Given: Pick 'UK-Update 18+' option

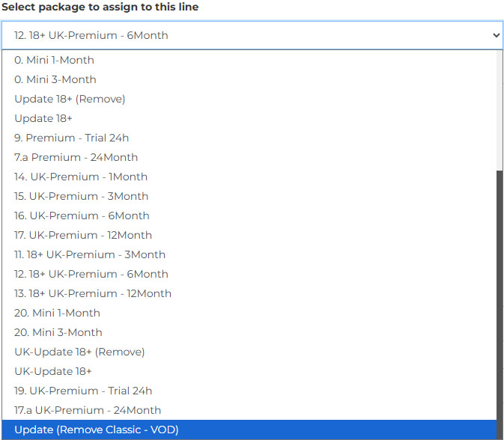Looking at the screenshot, I should click(x=53, y=371).
